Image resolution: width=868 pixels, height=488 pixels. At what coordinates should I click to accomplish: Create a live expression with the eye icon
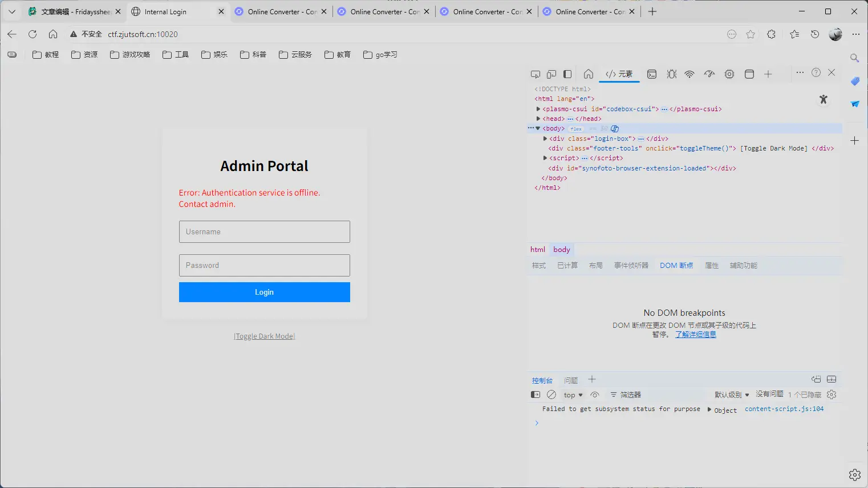594,394
